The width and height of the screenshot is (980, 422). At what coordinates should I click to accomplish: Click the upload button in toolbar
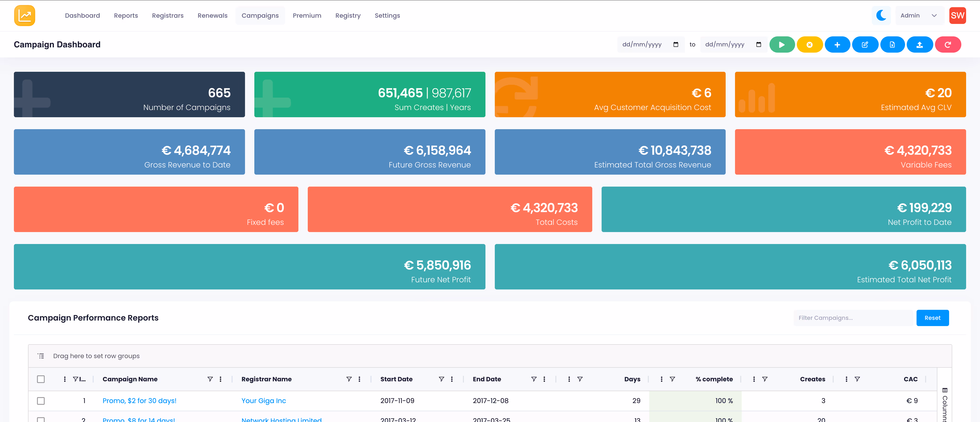click(x=919, y=44)
